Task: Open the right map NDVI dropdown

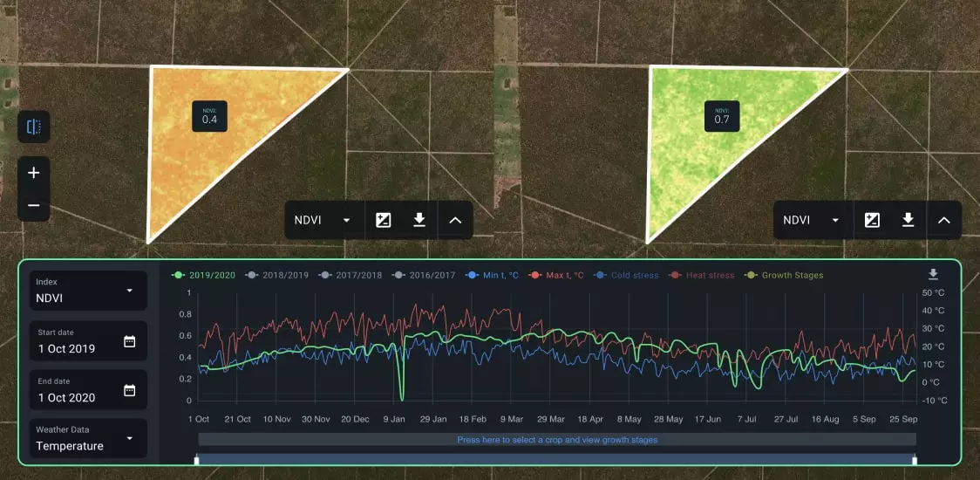Action: tap(810, 220)
